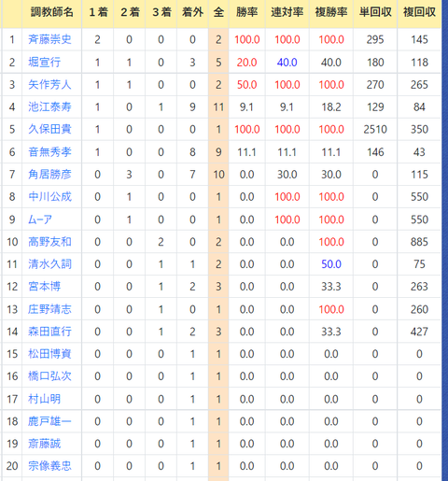
Task: Open trainer link 橋口弘次
Action: [x=49, y=376]
